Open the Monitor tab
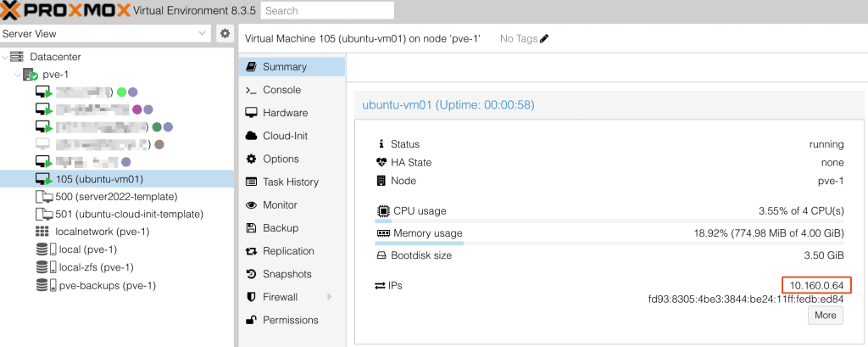Viewport: 868px width, 347px height. pos(292,205)
